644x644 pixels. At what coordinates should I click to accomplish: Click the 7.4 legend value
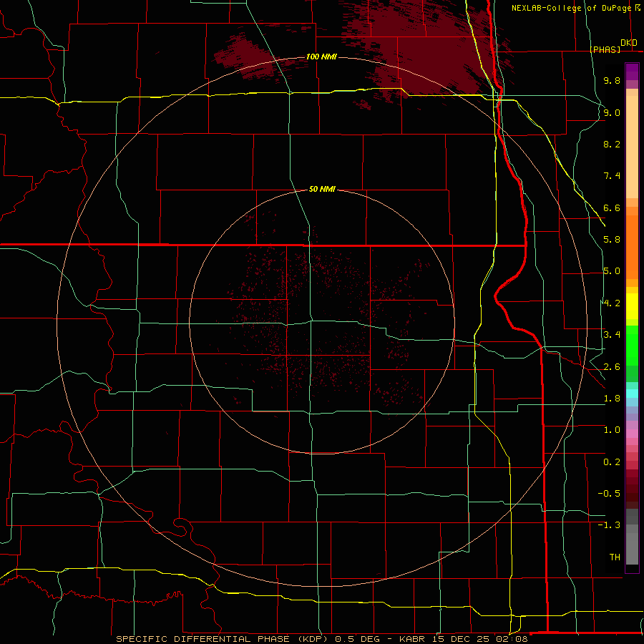tap(612, 176)
